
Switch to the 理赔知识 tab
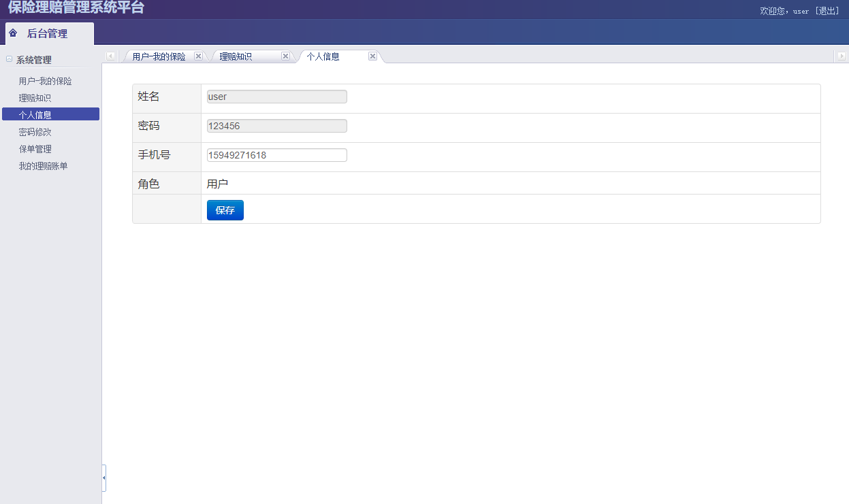(x=236, y=57)
